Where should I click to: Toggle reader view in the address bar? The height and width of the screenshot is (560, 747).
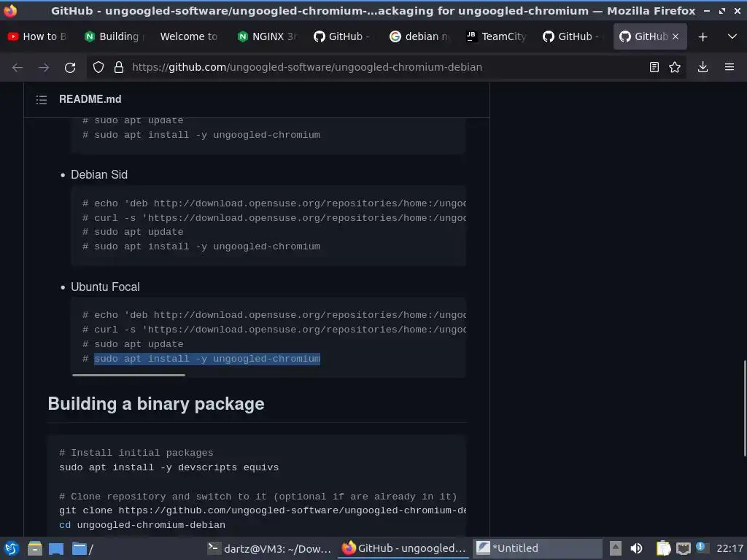tap(654, 67)
